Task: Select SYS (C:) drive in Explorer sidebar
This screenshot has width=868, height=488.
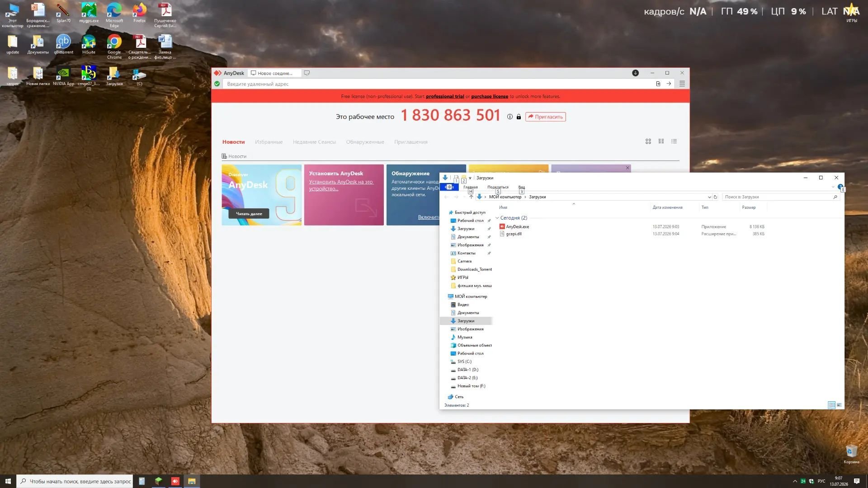Action: [464, 361]
